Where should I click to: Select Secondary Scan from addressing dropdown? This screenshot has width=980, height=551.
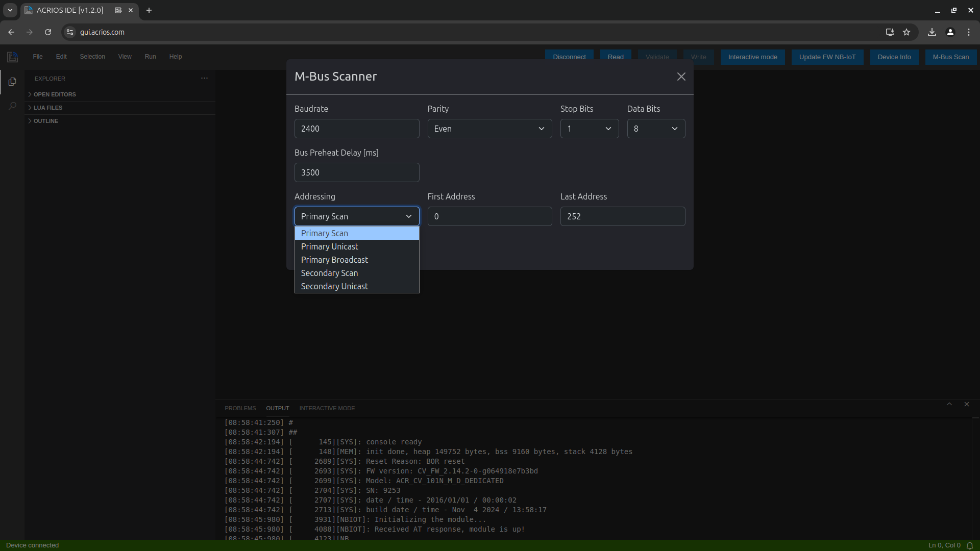point(329,272)
